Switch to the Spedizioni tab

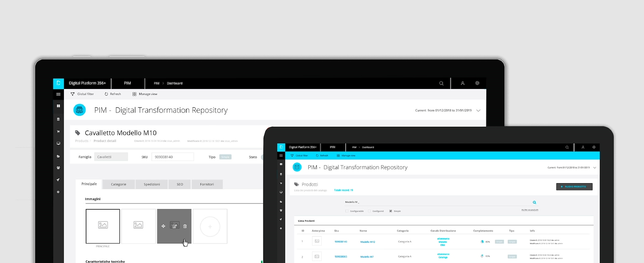(152, 185)
